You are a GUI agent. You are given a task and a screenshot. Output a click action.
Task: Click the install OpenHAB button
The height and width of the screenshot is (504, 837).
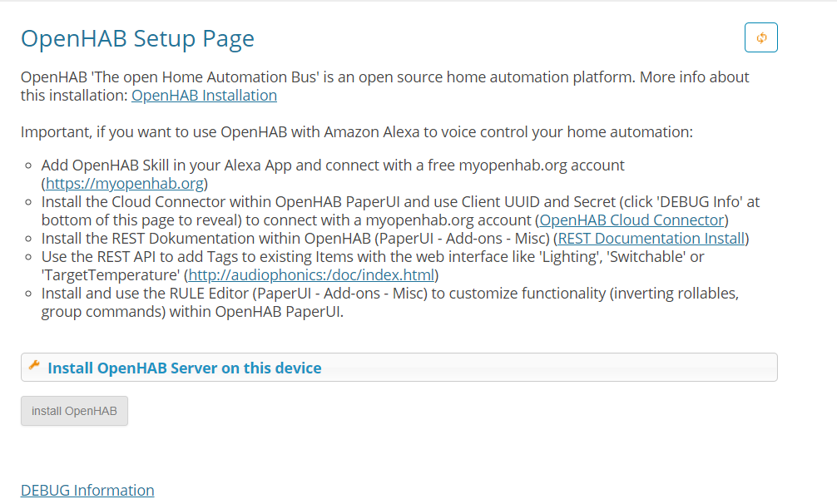coord(74,411)
